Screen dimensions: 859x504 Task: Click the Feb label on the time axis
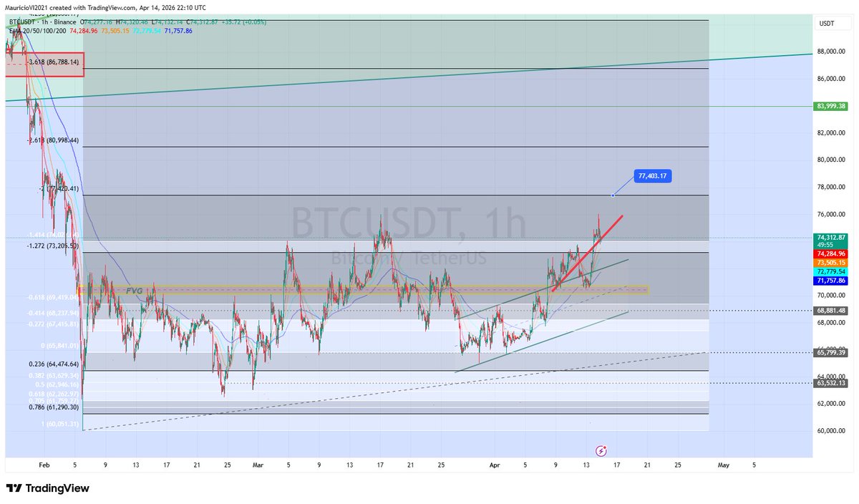(x=44, y=465)
